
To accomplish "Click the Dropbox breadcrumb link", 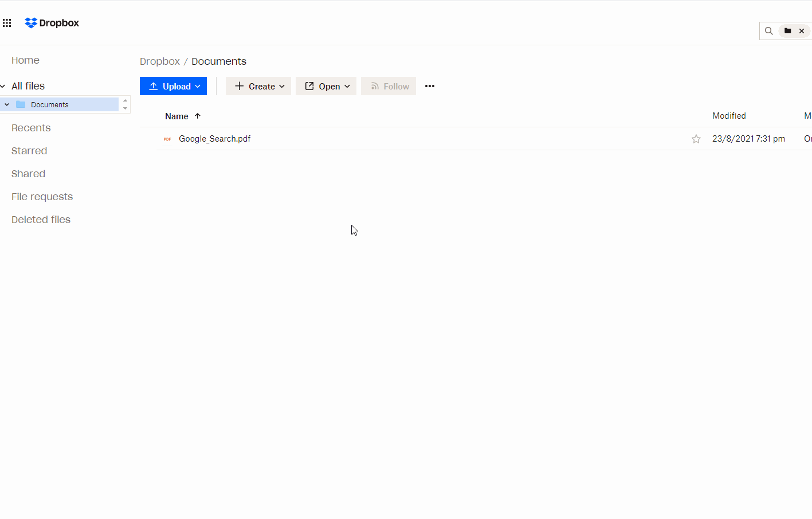I will [x=160, y=61].
